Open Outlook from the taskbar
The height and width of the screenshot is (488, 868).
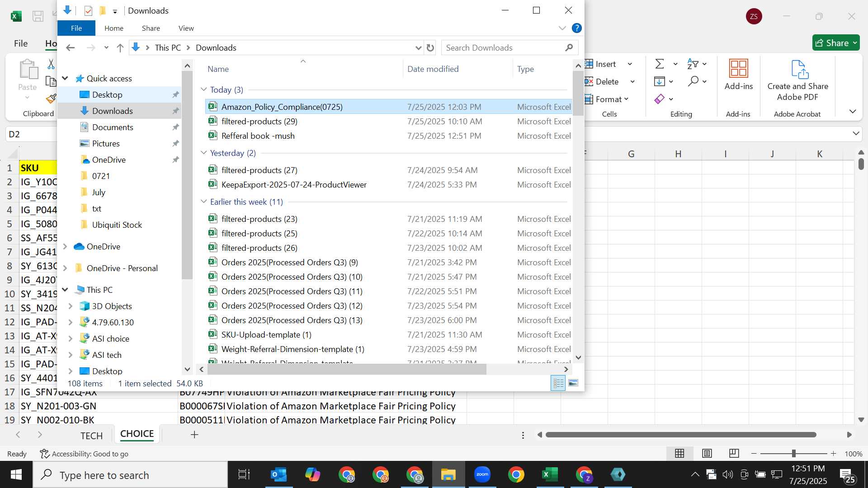(278, 475)
